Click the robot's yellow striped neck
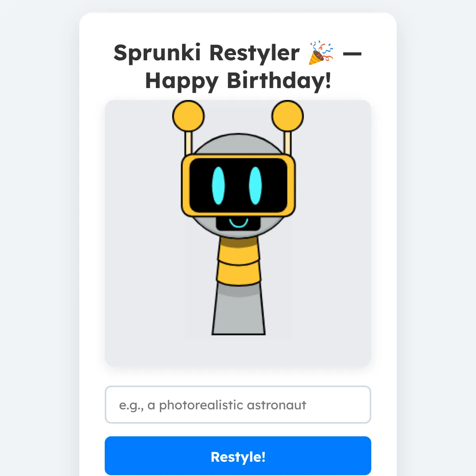Screen dimensions: 476x476 tap(238, 261)
